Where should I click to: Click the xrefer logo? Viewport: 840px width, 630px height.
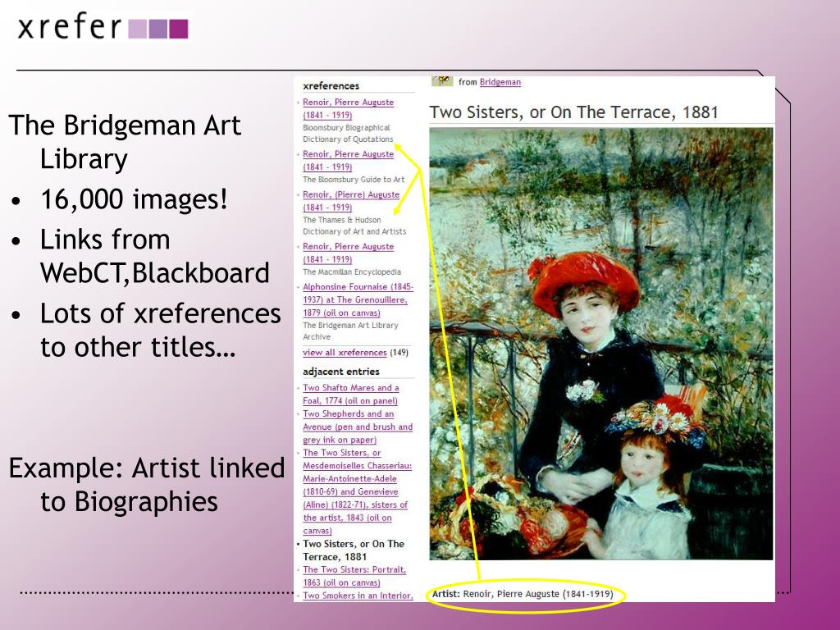tap(103, 27)
